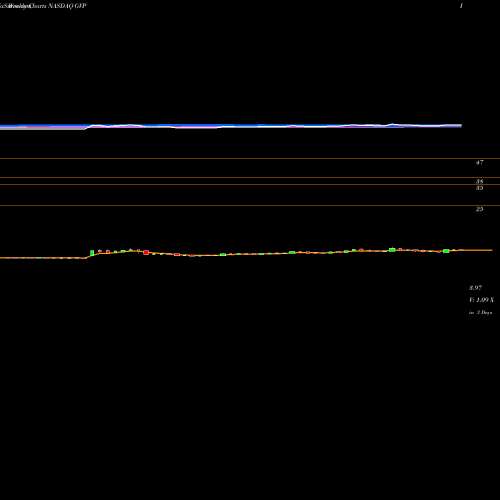The width and height of the screenshot is (500, 500).
Task: Click the 23 price level label
Action: (x=479, y=209)
